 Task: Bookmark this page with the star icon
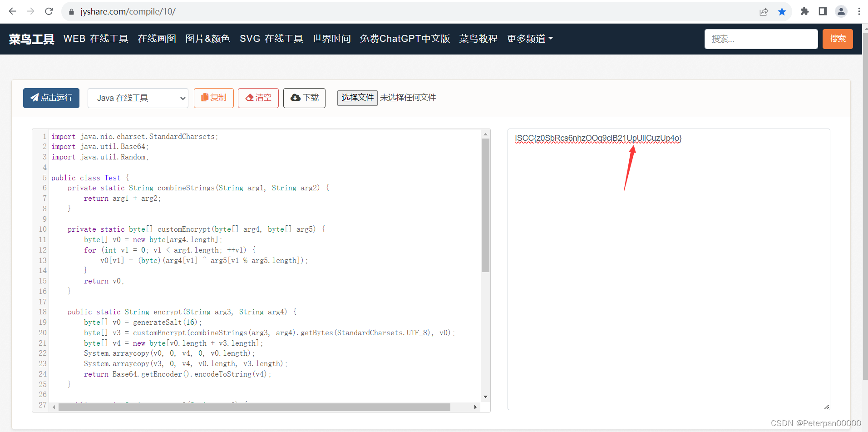coord(782,12)
